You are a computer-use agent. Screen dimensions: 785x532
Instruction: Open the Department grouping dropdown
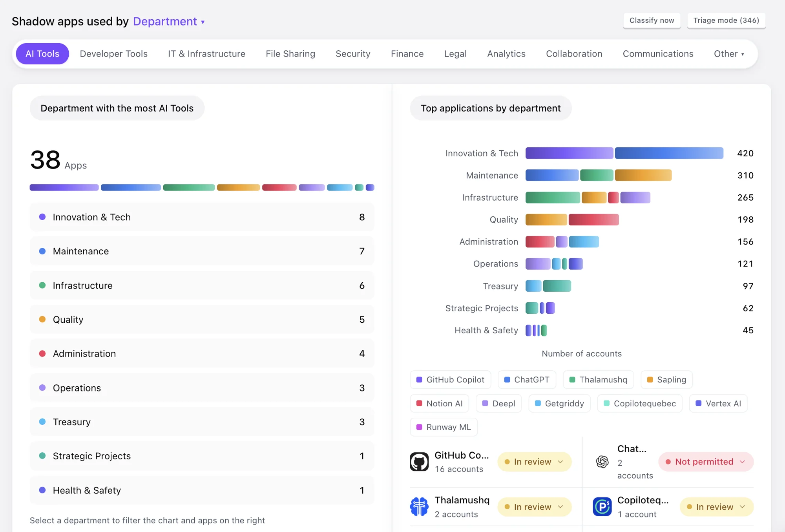tap(169, 21)
